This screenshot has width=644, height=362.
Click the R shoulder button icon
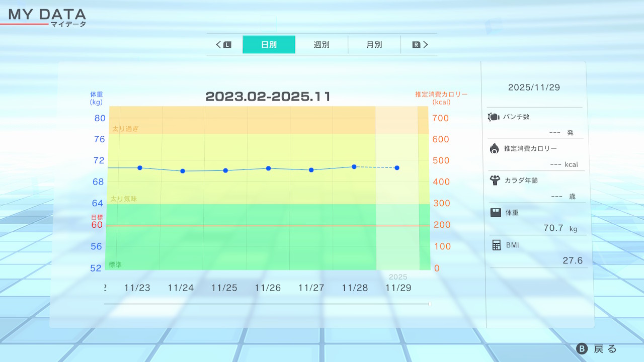click(416, 45)
